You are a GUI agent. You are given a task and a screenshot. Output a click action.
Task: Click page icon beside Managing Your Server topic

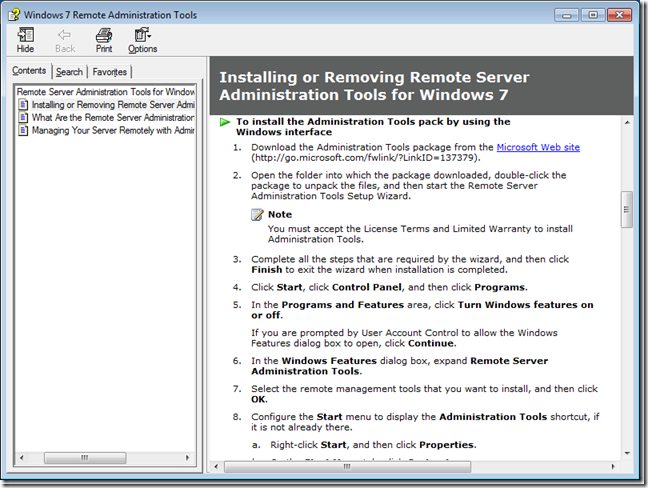coord(23,130)
